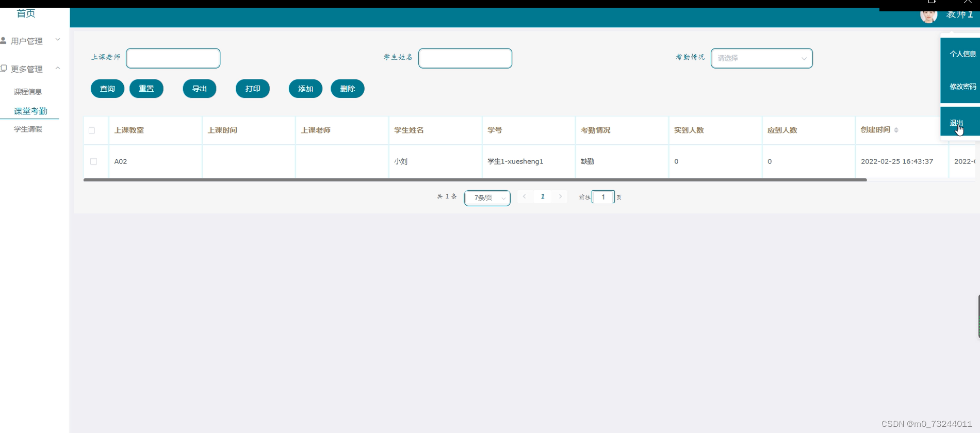The width and height of the screenshot is (980, 433).
Task: Open the 7条/页 page size dropdown
Action: click(x=487, y=198)
